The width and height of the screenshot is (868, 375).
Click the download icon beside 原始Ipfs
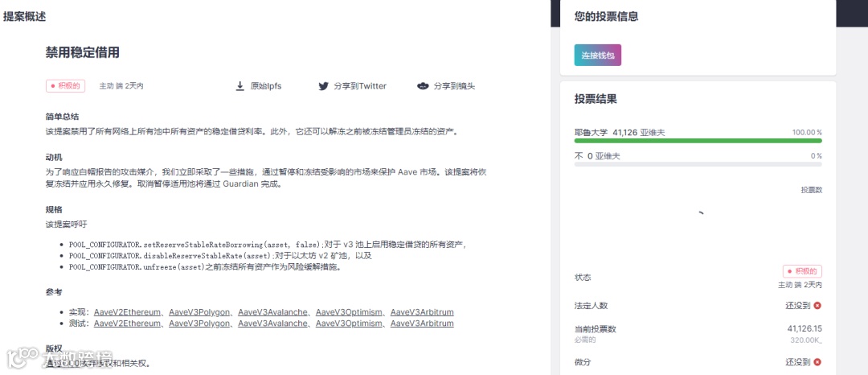coord(240,86)
